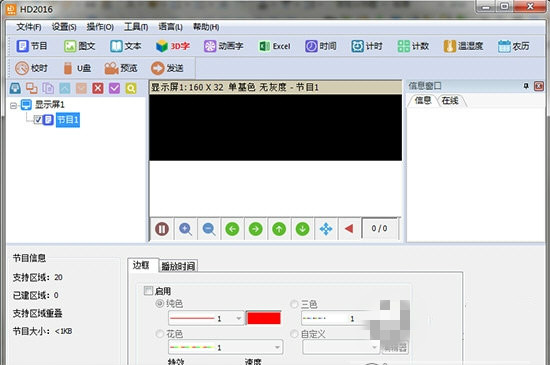Click the faded orange icon in tree toolbar
The image size is (550, 365).
click(x=81, y=88)
